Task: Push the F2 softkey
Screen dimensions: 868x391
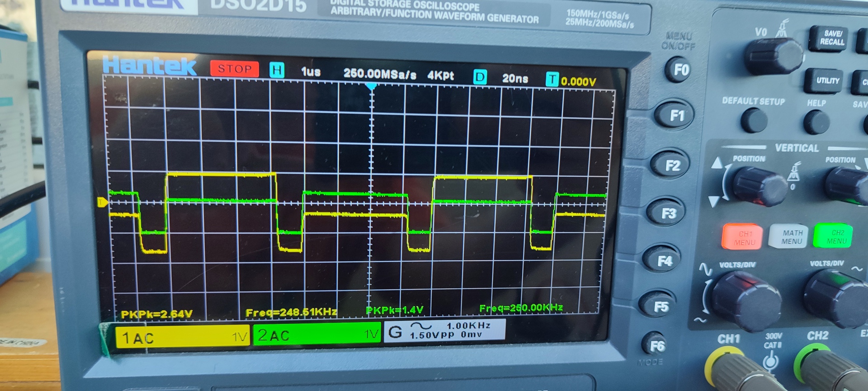Action: [670, 165]
